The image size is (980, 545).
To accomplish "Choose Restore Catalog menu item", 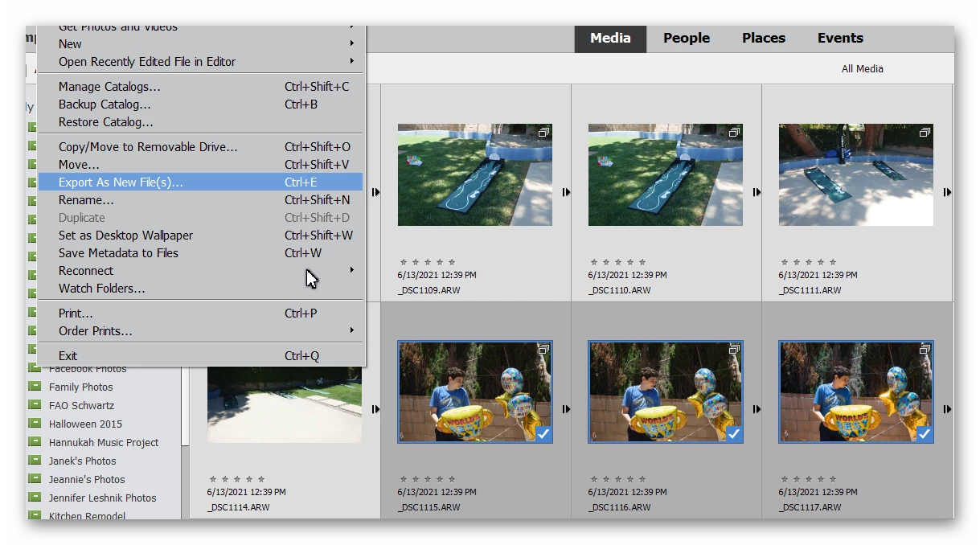I will click(200, 122).
